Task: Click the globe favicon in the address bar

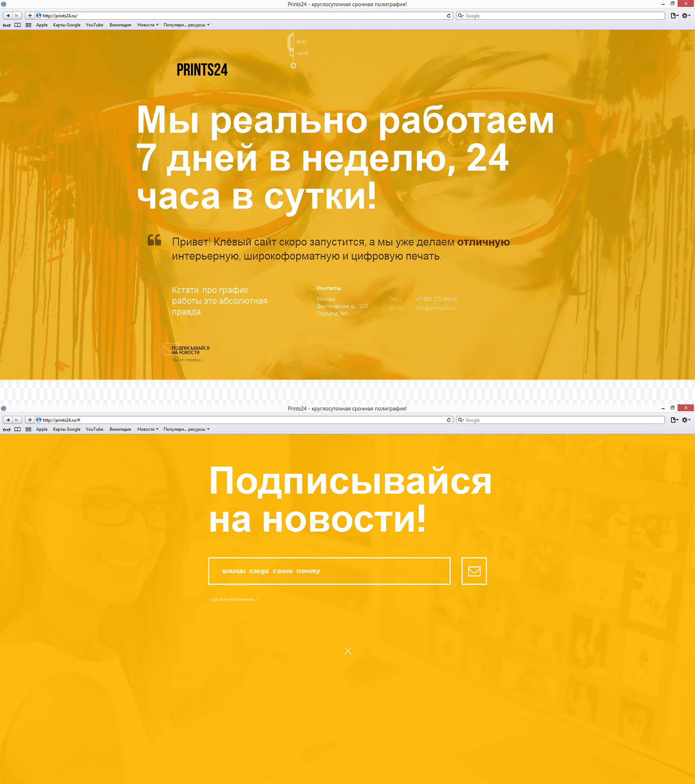Action: [x=38, y=16]
